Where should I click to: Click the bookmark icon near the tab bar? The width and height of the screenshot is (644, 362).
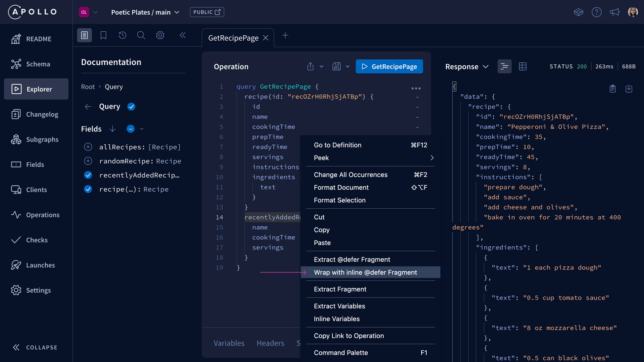[103, 35]
